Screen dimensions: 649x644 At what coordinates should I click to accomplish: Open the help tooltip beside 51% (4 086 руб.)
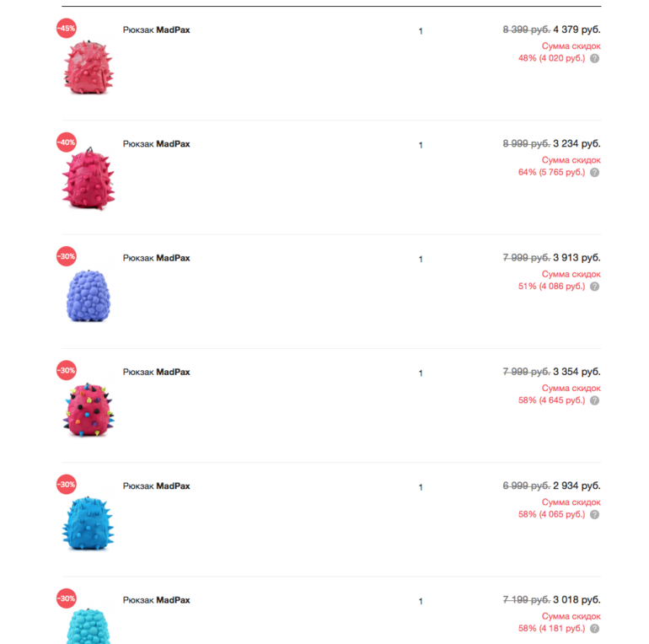coord(594,287)
